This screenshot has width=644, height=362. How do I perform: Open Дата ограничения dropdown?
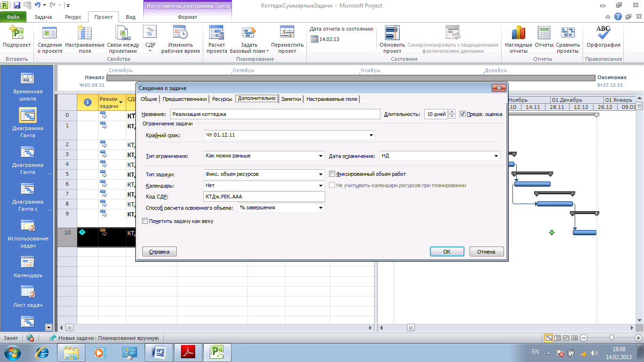[x=496, y=156]
